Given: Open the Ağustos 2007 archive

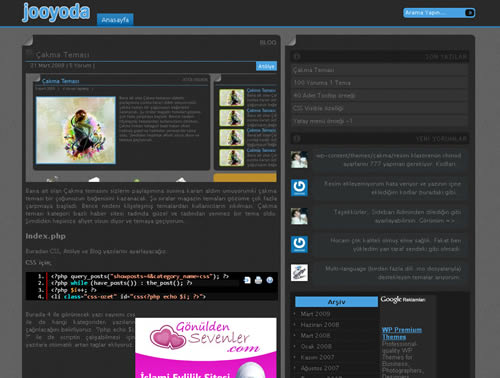Looking at the screenshot, I should click(320, 368).
